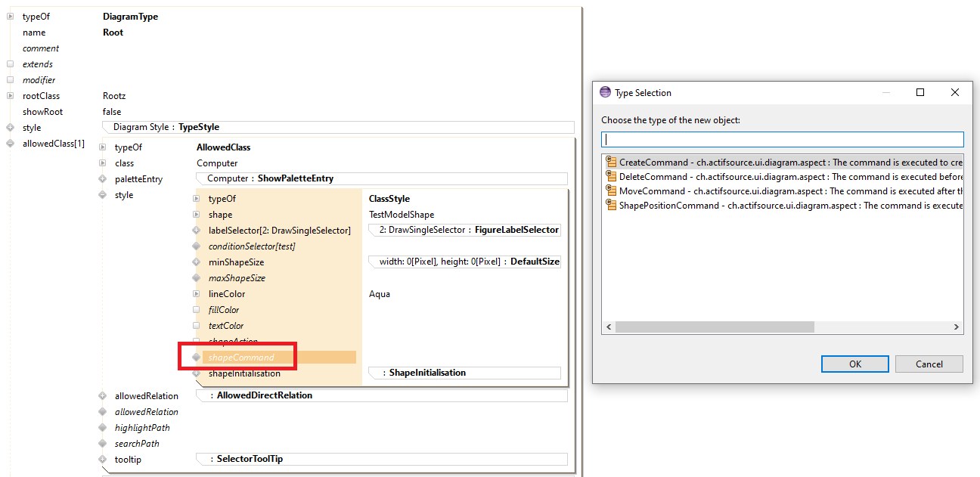Image resolution: width=980 pixels, height=477 pixels.
Task: Toggle the checkbox next to extends
Action: (10, 64)
